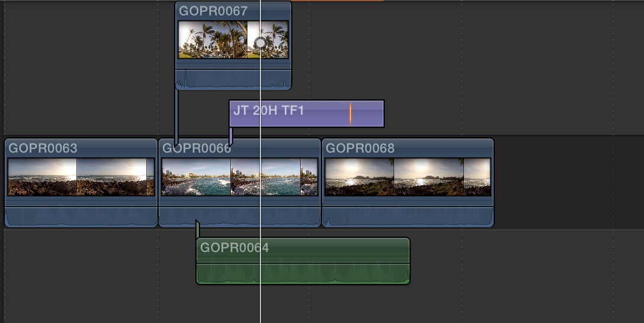Click the first ocean thumbnail in GOPR0066
Image resolution: width=644 pixels, height=323 pixels.
(196, 177)
